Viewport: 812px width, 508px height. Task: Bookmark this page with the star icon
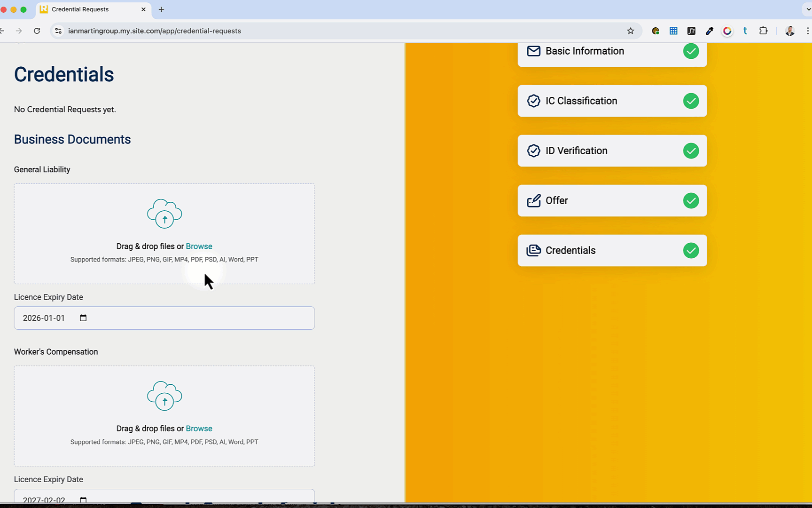pyautogui.click(x=631, y=31)
